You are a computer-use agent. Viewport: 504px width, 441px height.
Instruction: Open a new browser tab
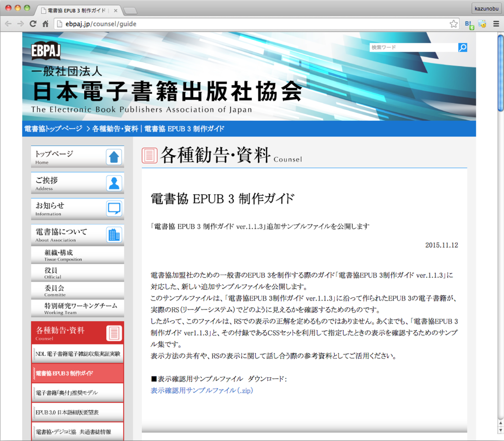[130, 11]
